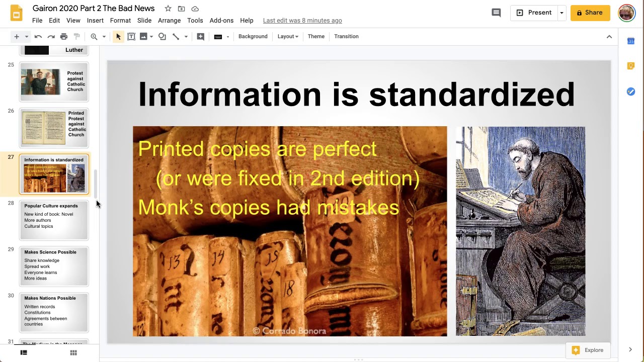The height and width of the screenshot is (362, 644).
Task: Open the File menu
Action: tap(37, 20)
